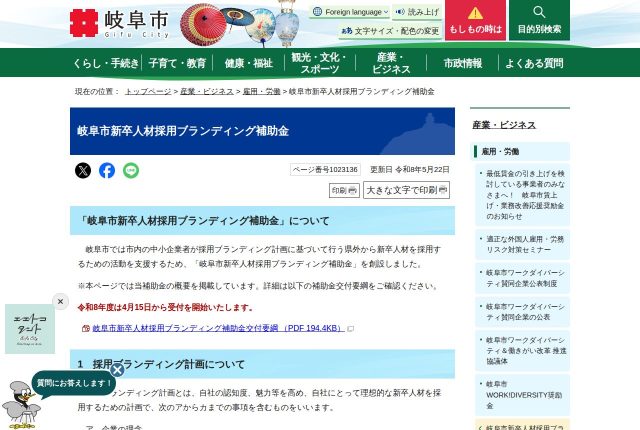Click red notice 令和8年度は4月15日から受付
This screenshot has height=430, width=640.
166,307
